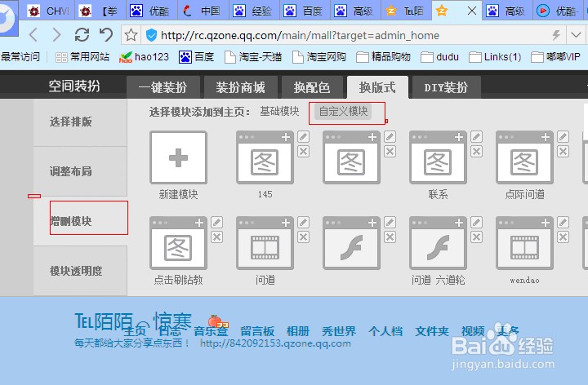588x385 pixels.
Task: Expand the 精品购物 bookmark folder
Action: pos(383,57)
